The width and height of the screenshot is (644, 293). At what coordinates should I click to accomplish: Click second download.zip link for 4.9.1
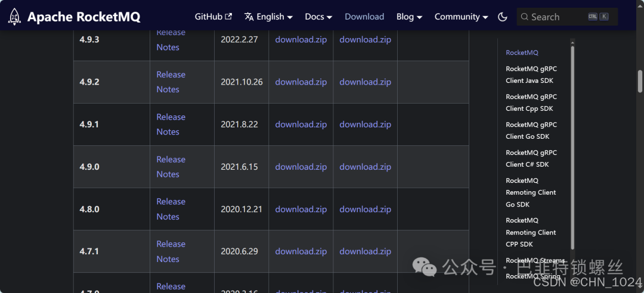tap(365, 124)
